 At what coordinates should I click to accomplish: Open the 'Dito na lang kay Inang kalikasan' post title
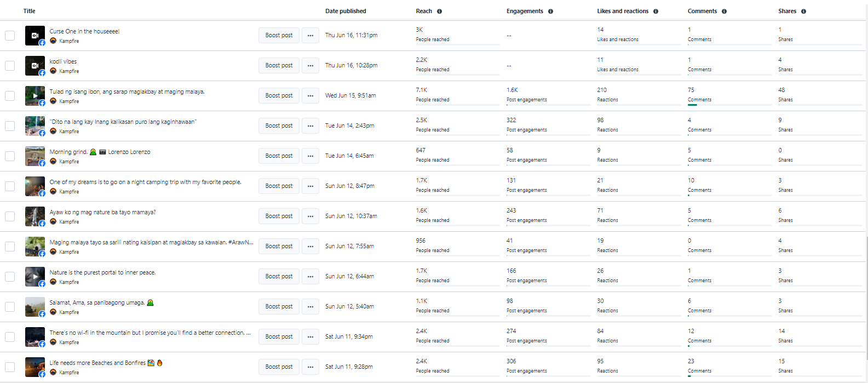[x=123, y=122]
